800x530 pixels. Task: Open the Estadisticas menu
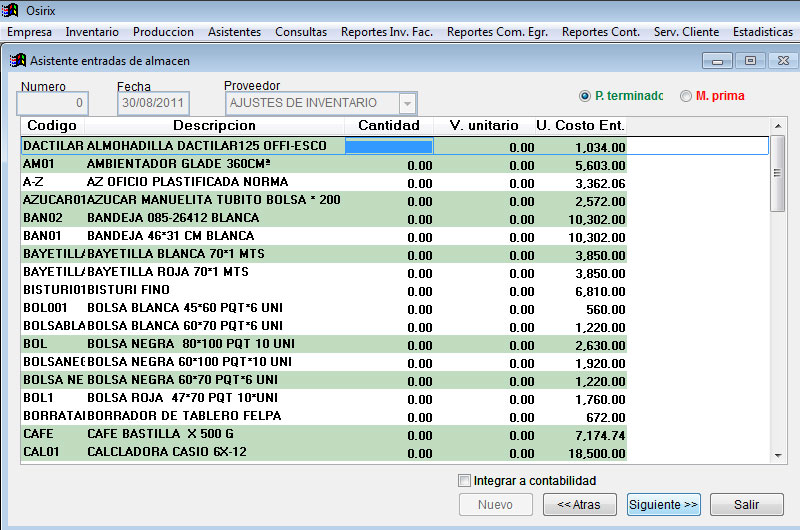763,32
